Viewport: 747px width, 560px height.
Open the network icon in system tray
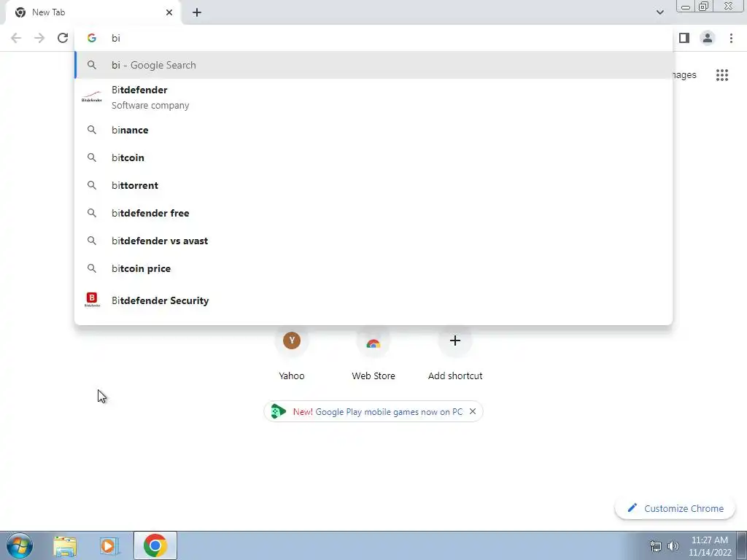(656, 546)
